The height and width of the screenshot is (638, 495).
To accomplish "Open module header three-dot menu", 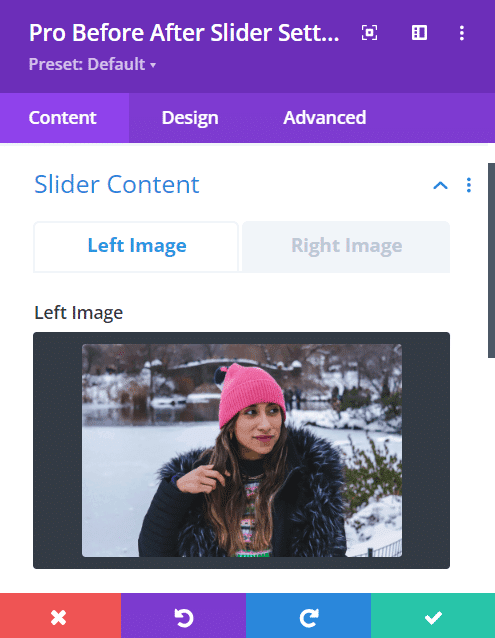I will pyautogui.click(x=462, y=33).
